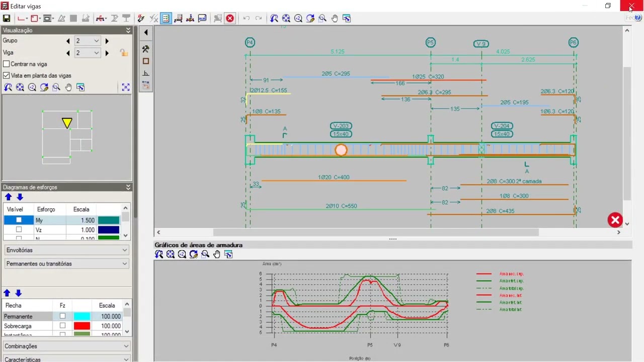Go to the previous Viga with the left arrow
This screenshot has width=644, height=362.
pyautogui.click(x=68, y=52)
